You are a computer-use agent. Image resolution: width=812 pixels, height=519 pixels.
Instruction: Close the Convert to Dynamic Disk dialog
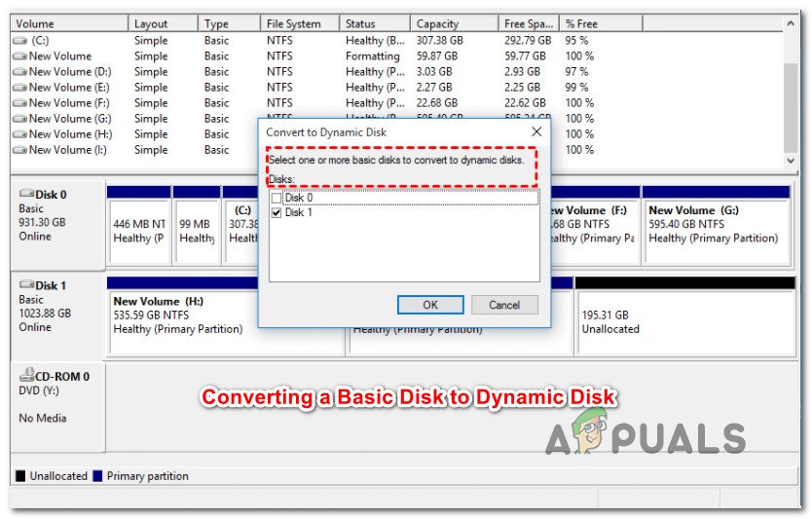click(536, 131)
